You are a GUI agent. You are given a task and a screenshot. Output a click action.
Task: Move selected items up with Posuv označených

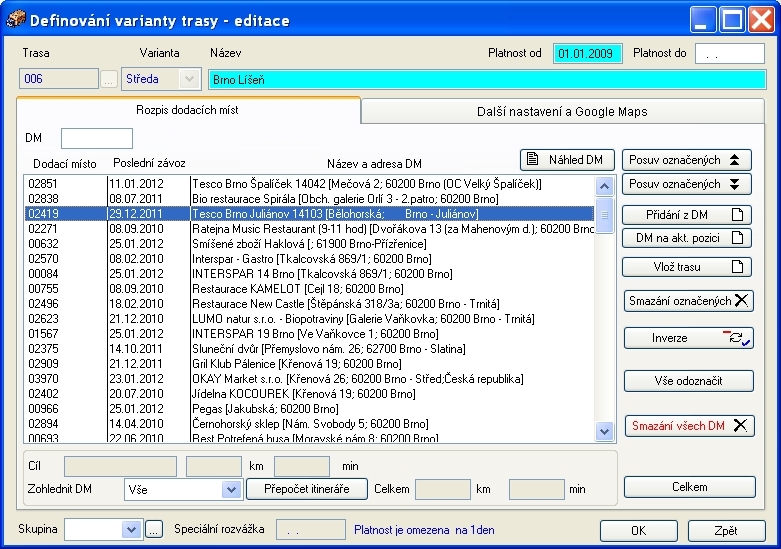tap(686, 160)
